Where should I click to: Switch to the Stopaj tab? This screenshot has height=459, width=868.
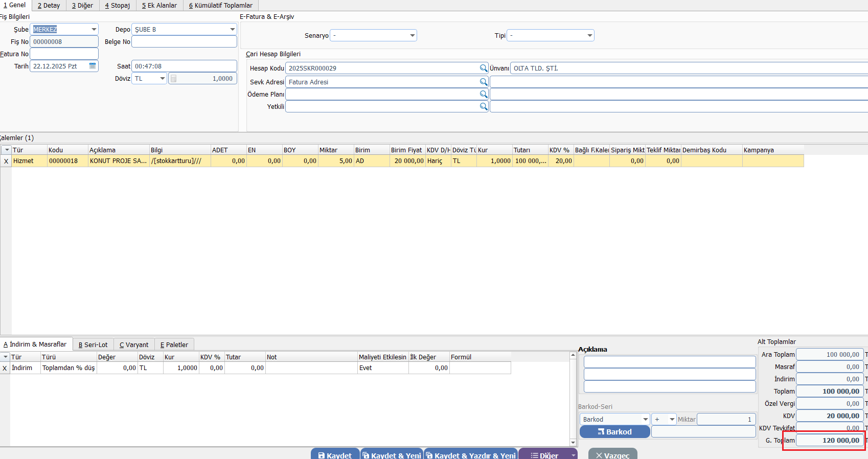point(118,6)
